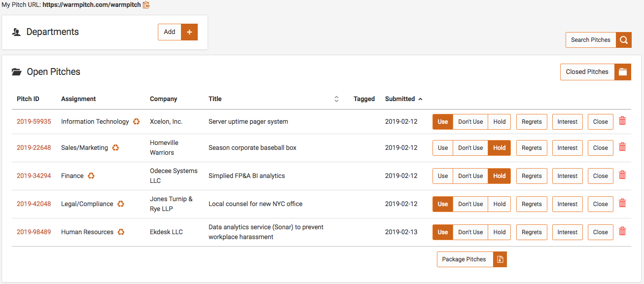Screen dimensions: 644x284
Task: Delete pitch 2019-22648 with trash icon
Action: pos(622,147)
